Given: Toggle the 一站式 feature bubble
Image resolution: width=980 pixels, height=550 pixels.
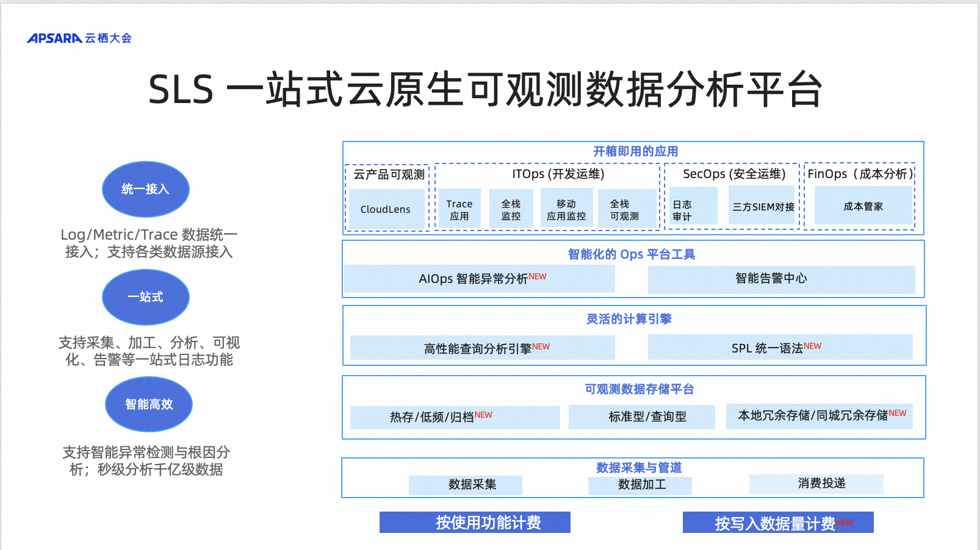Looking at the screenshot, I should coord(145,297).
